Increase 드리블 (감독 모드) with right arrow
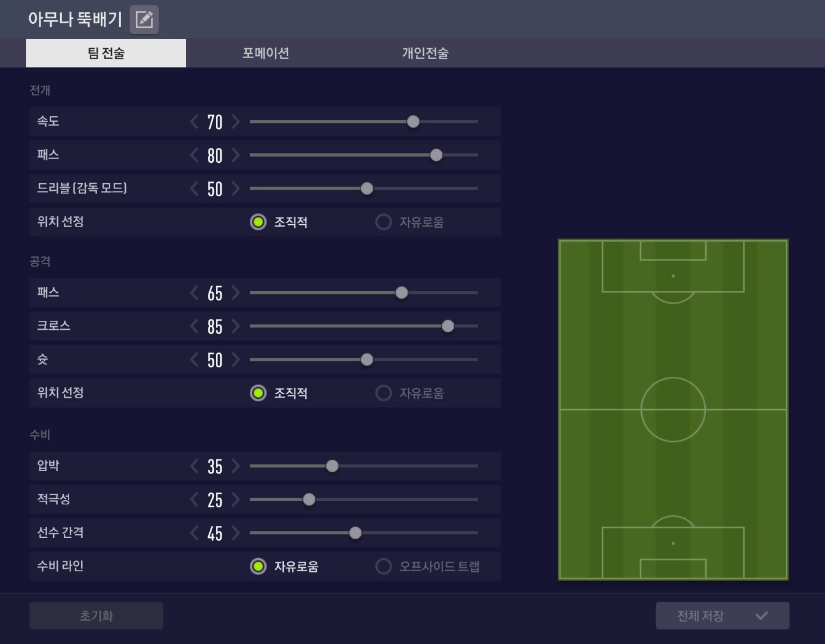The image size is (825, 644). [236, 188]
